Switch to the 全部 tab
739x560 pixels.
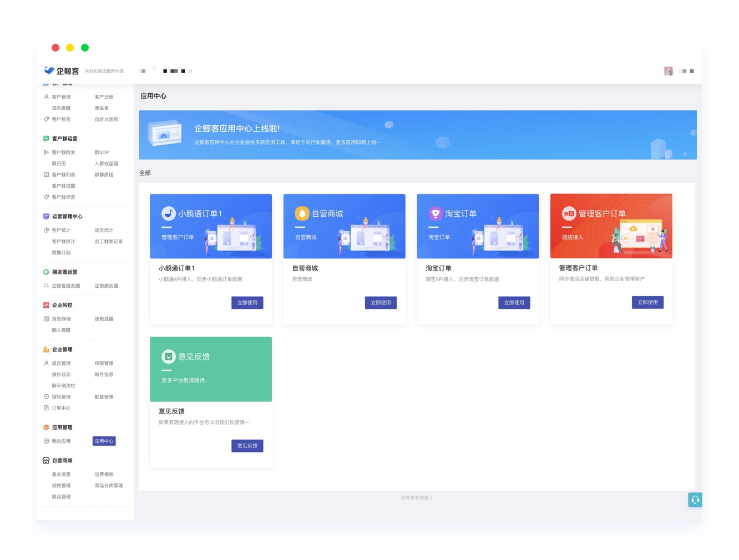coord(145,173)
